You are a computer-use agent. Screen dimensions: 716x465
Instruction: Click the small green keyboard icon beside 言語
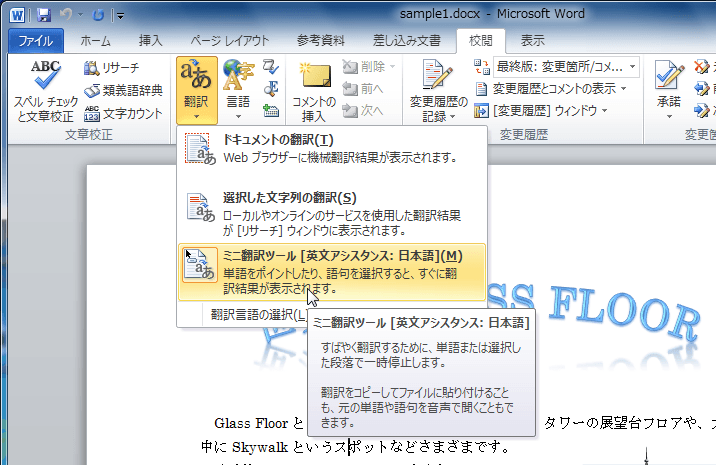[271, 110]
